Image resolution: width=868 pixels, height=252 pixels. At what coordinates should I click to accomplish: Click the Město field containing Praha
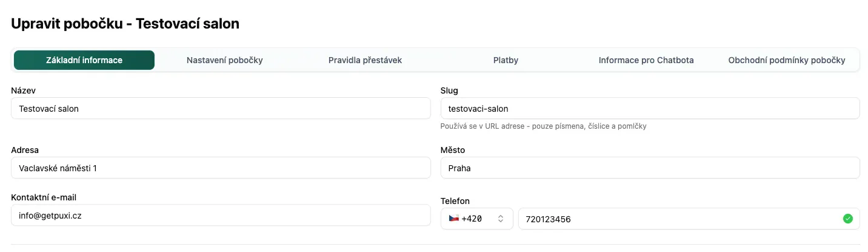click(x=650, y=168)
